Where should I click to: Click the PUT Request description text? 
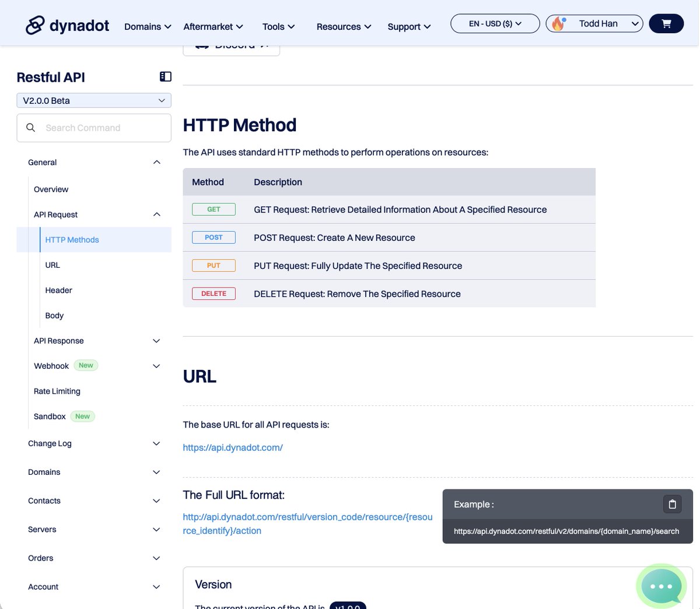click(358, 265)
